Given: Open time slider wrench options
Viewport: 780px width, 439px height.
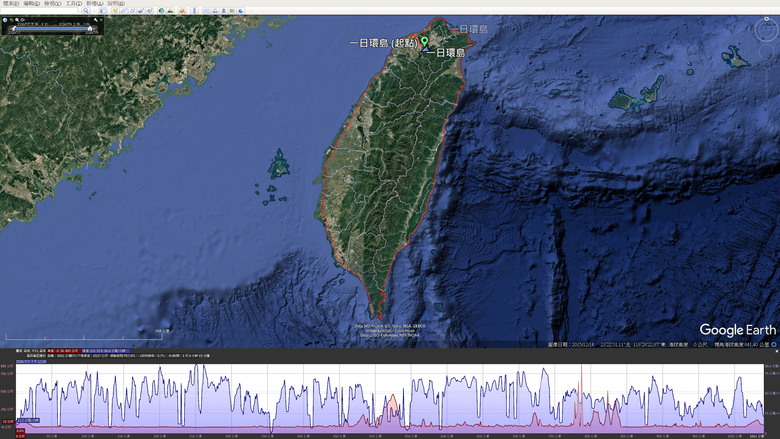Looking at the screenshot, I should pyautogui.click(x=96, y=20).
